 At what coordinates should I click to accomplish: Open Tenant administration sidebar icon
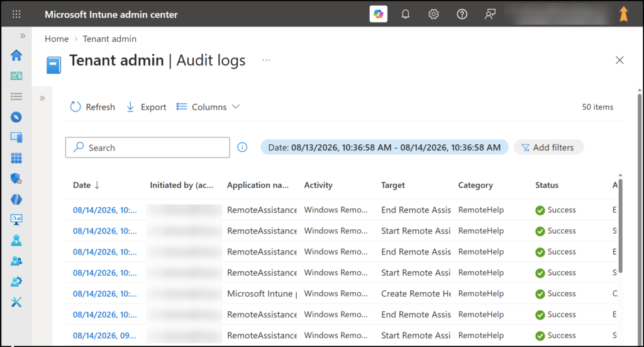pos(16,282)
